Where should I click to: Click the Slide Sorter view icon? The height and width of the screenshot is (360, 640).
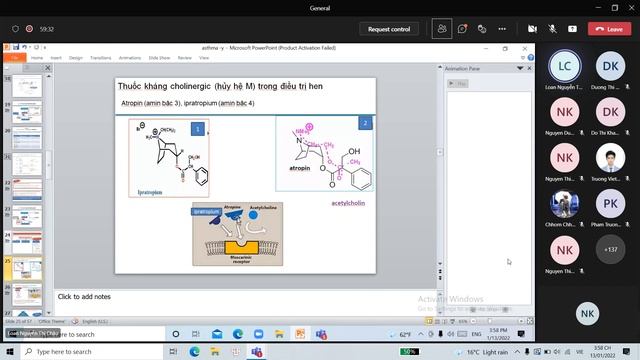point(437,321)
